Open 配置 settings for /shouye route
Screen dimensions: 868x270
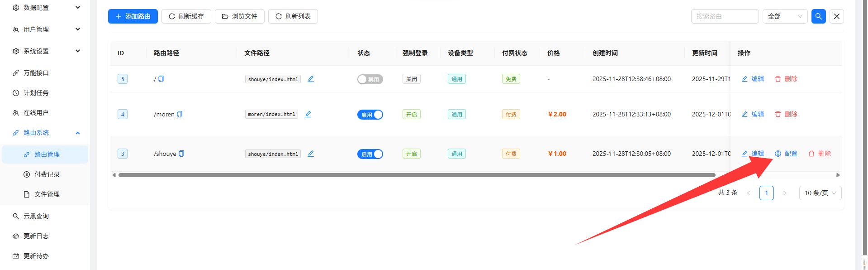[x=786, y=154]
